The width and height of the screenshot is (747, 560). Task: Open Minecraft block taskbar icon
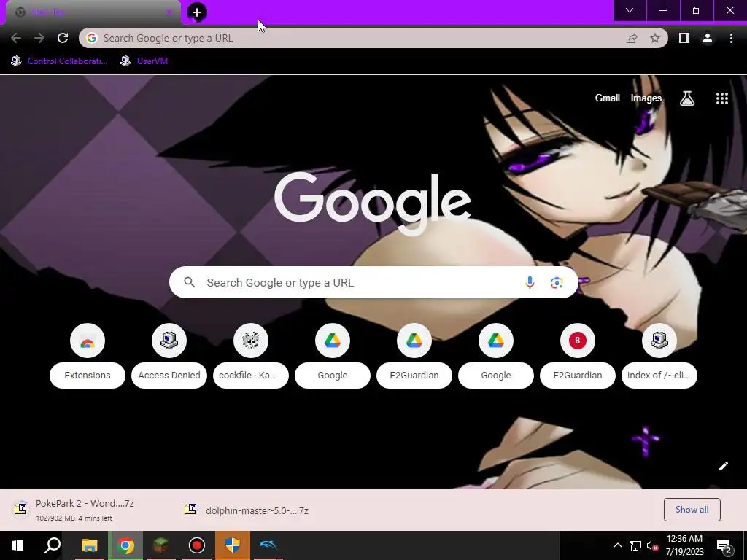[161, 545]
